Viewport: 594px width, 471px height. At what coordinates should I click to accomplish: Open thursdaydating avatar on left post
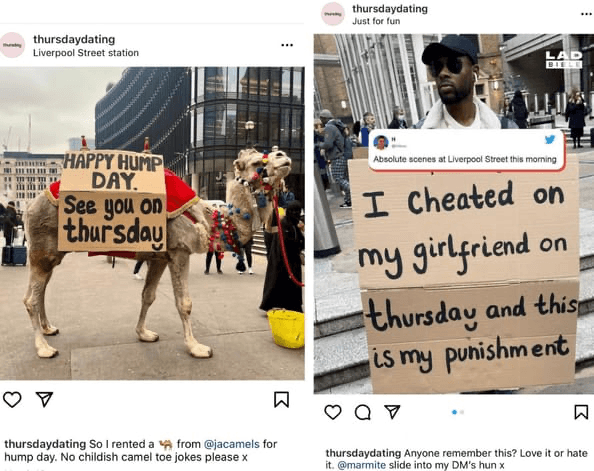[x=12, y=45]
